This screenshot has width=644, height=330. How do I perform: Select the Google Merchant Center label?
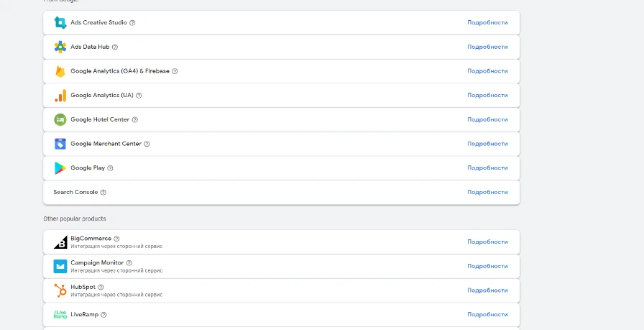pyautogui.click(x=106, y=144)
